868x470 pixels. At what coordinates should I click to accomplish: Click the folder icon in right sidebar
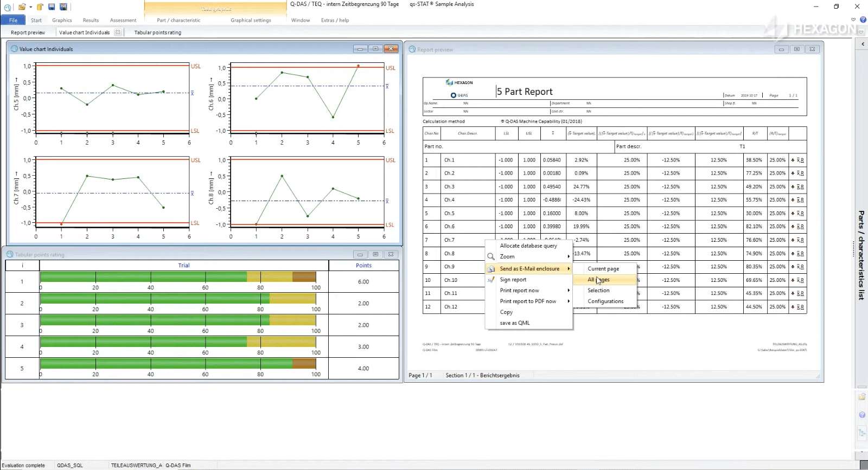[862, 397]
